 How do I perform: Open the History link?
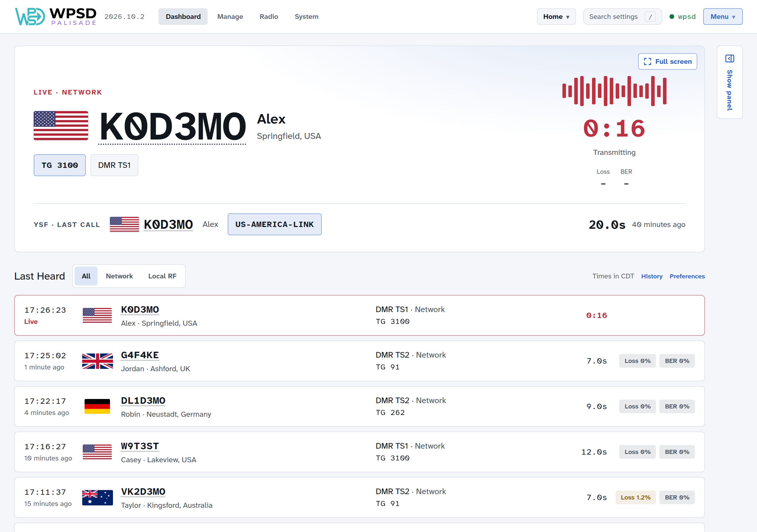[651, 276]
